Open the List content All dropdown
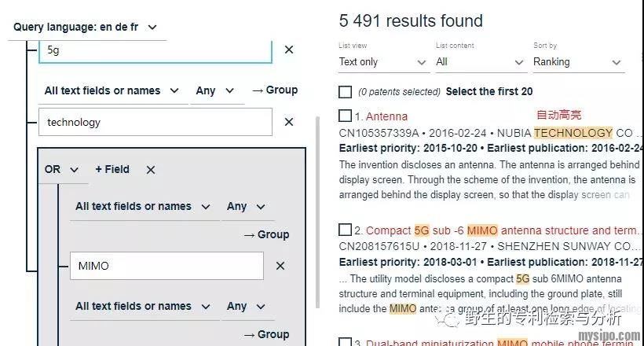Viewport: 644px width, 346px height. (480, 62)
